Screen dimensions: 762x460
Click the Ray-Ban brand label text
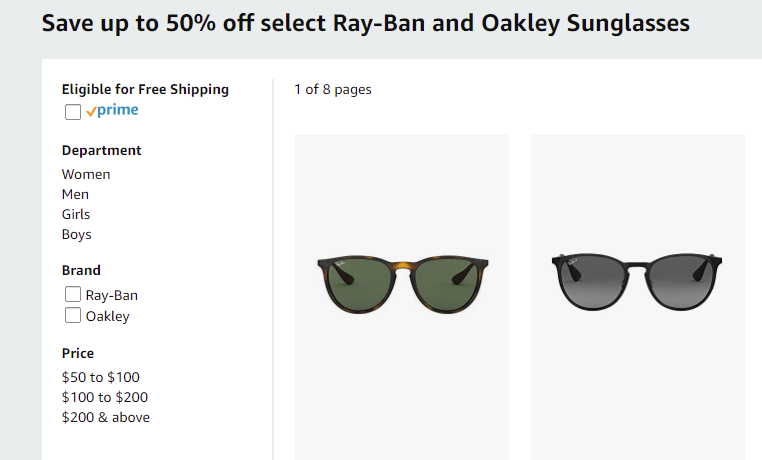pos(112,295)
